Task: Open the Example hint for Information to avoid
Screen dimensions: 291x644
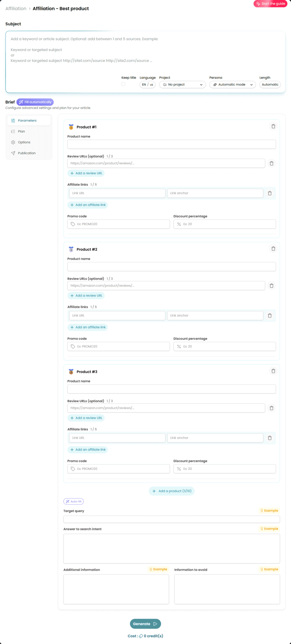Action: pos(269,569)
